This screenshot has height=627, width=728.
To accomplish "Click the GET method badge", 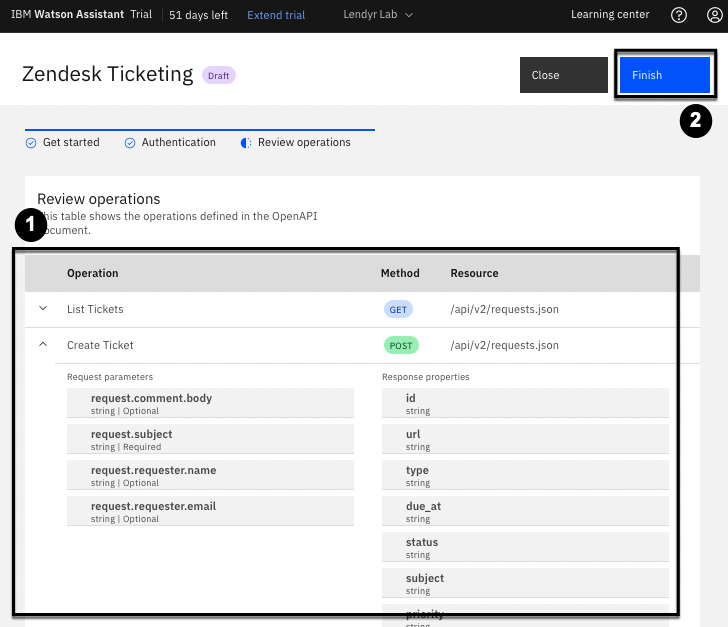I will 398,309.
